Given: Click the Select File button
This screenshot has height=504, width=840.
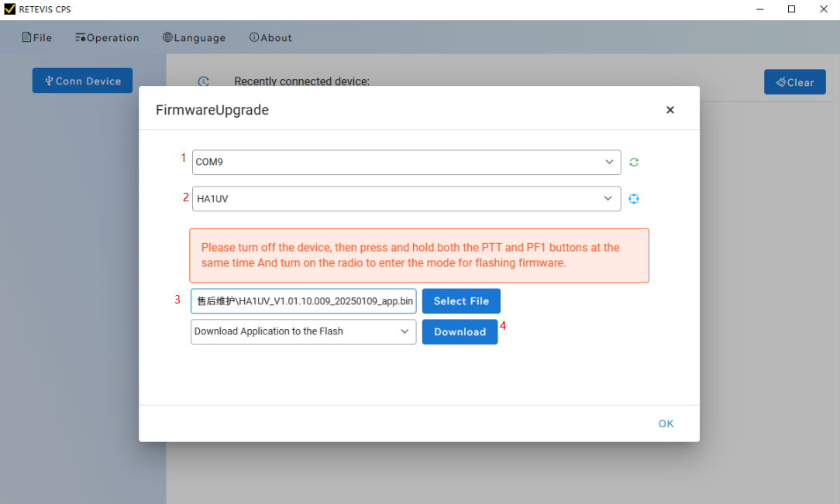Looking at the screenshot, I should tap(461, 301).
